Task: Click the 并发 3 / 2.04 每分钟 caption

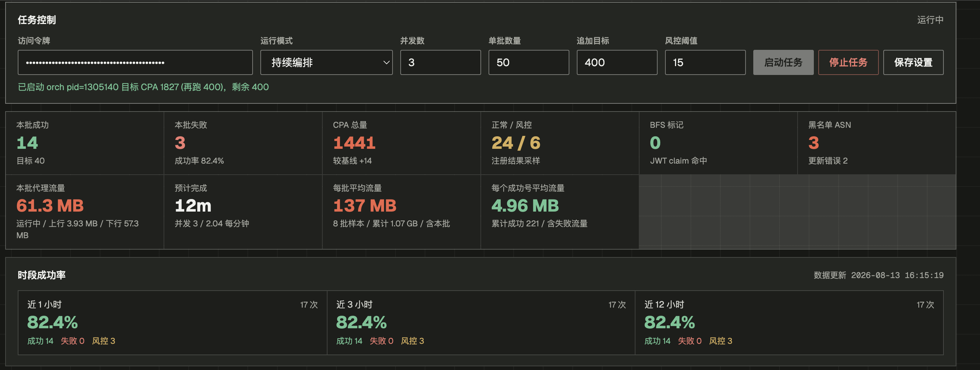Action: [x=212, y=224]
